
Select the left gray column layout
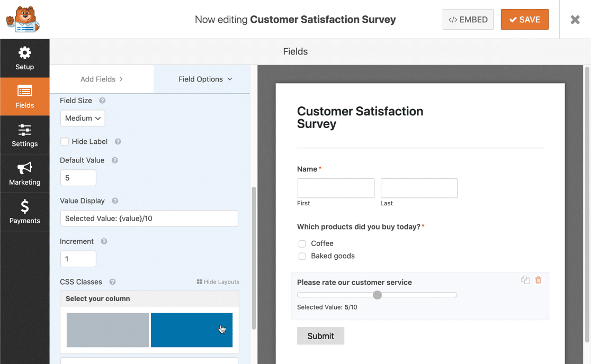tap(108, 330)
